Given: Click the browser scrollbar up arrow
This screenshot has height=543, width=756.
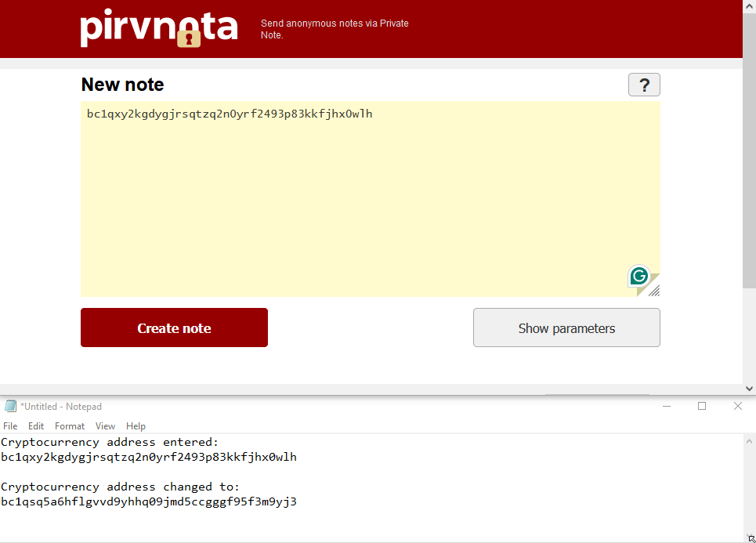Looking at the screenshot, I should point(749,6).
